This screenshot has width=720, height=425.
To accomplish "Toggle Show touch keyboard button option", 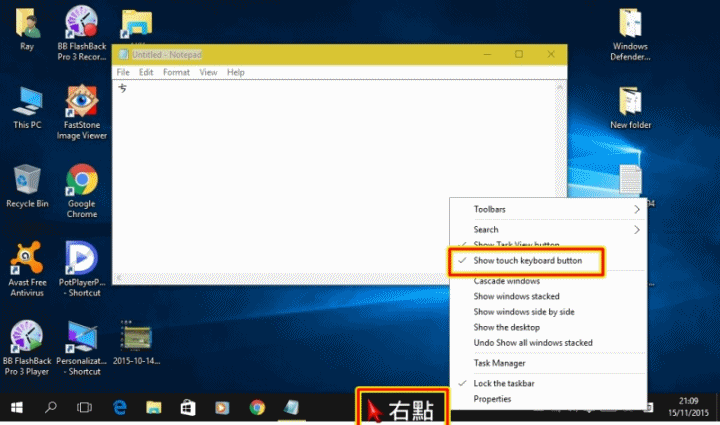I will click(526, 261).
